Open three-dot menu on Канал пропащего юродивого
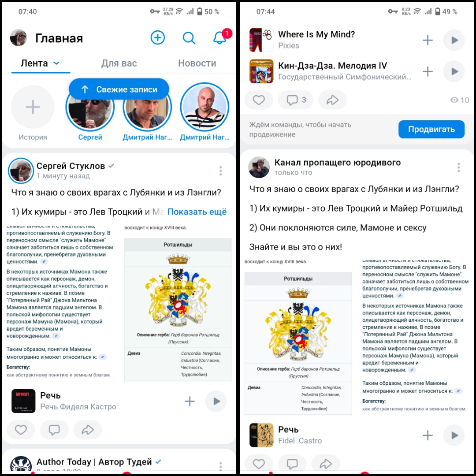The width and height of the screenshot is (476, 476). [x=459, y=167]
